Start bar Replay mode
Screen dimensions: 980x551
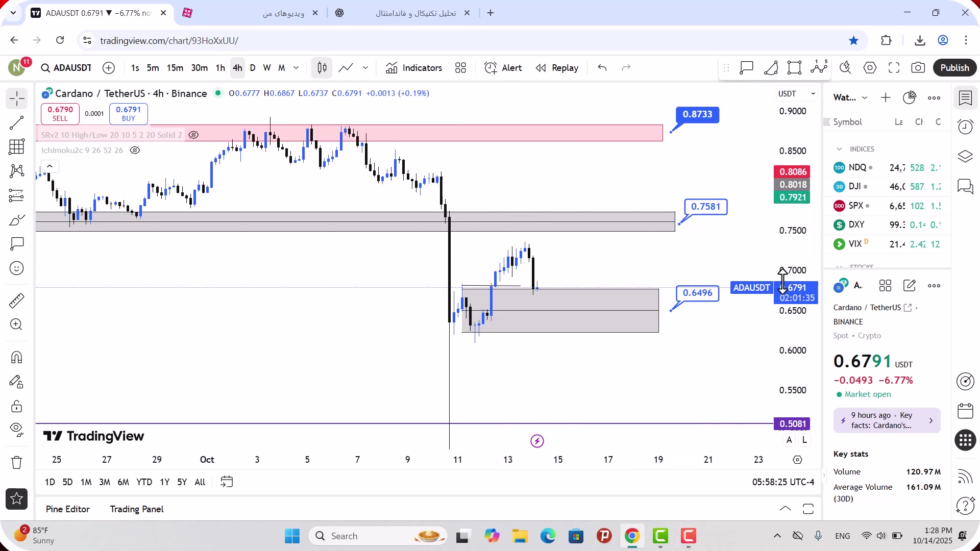pyautogui.click(x=557, y=68)
